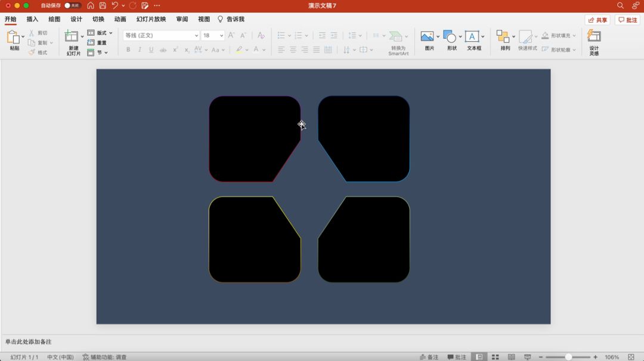This screenshot has height=361, width=644.
Task: Click the Share (共享) button
Action: 597,20
